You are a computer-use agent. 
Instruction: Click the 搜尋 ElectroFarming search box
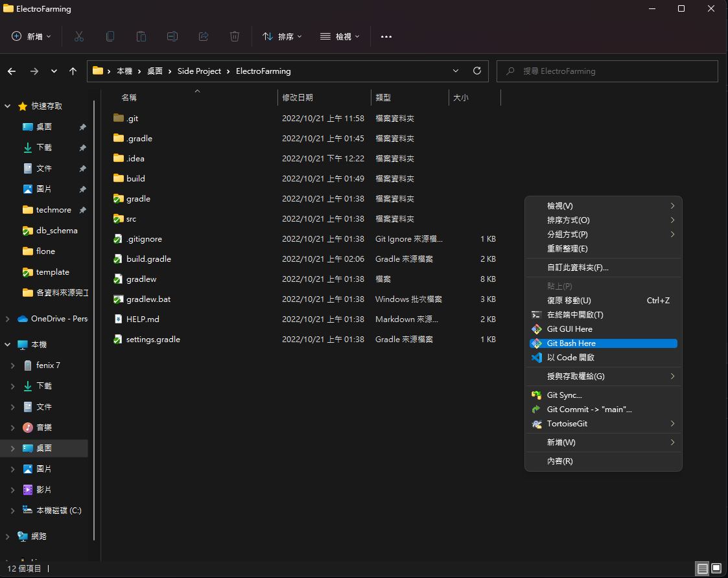(607, 71)
